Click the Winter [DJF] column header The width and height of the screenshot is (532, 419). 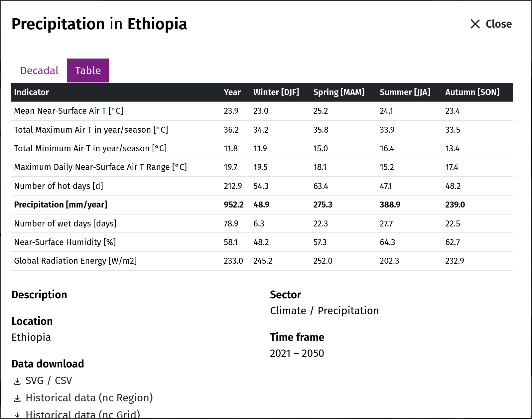click(276, 92)
